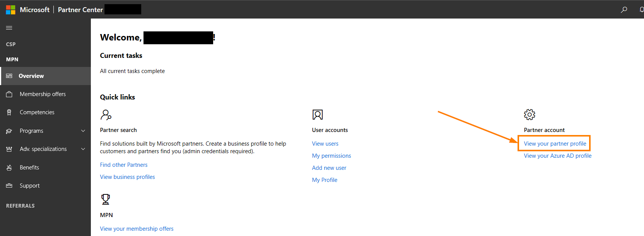This screenshot has height=236, width=644.
Task: Click the Adv. specializations label in sidebar
Action: click(43, 149)
